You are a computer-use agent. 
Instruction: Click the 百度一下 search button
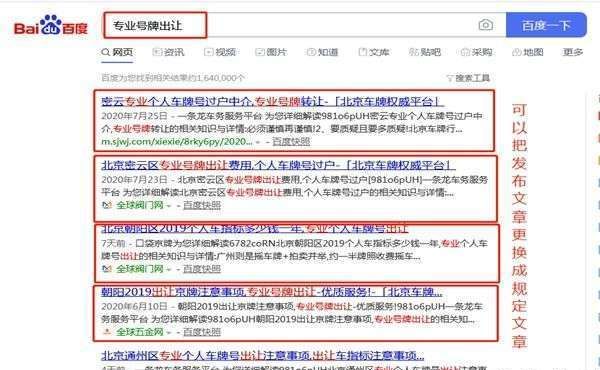(546, 25)
